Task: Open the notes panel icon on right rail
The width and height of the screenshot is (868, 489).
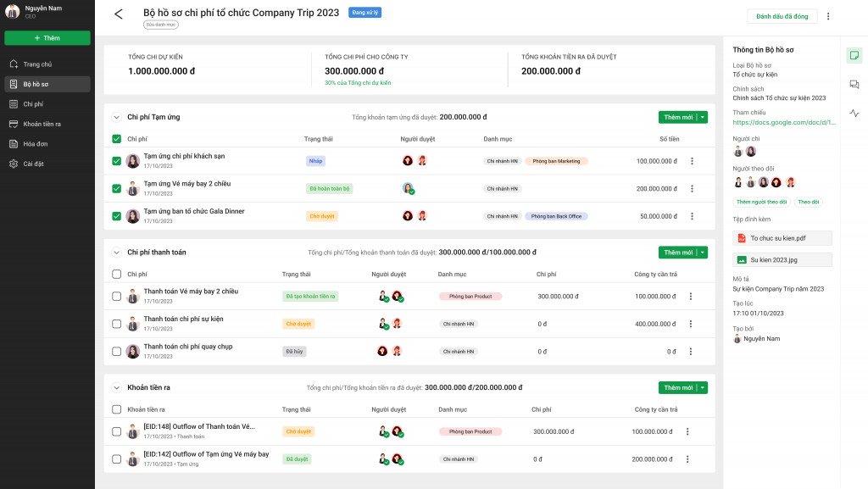Action: pyautogui.click(x=854, y=55)
